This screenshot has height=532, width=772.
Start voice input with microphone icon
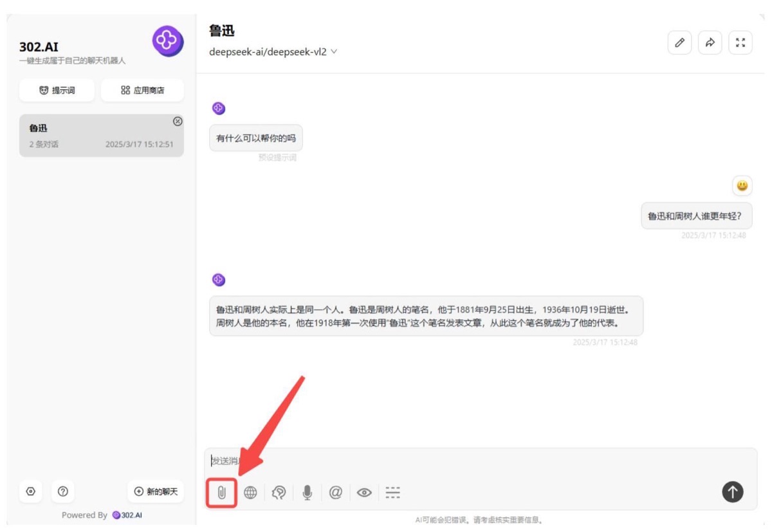(x=308, y=493)
